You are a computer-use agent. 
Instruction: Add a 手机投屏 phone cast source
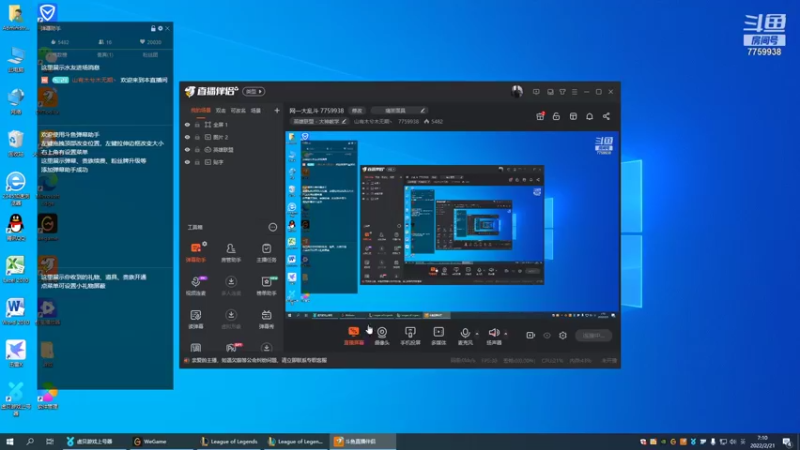point(410,336)
